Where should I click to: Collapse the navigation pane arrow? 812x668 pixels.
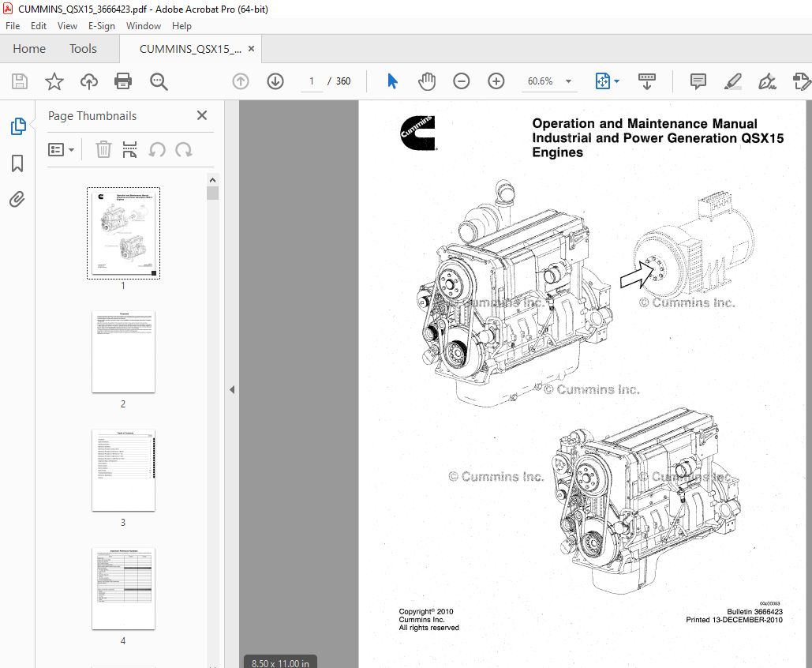click(x=232, y=389)
